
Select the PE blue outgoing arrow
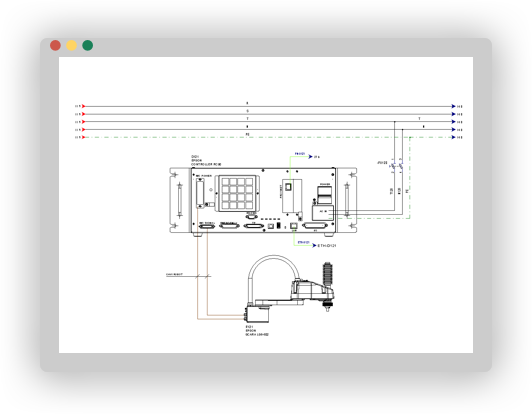coord(453,137)
